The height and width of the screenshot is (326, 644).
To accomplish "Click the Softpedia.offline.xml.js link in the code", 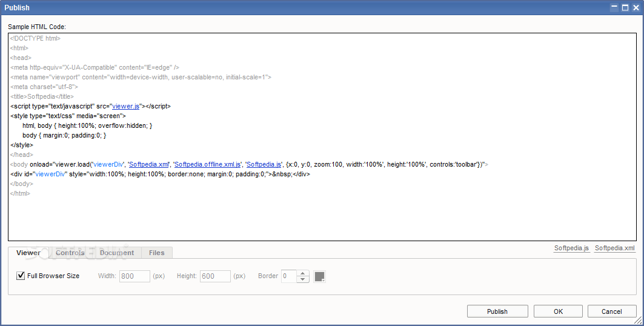I will pyautogui.click(x=207, y=164).
